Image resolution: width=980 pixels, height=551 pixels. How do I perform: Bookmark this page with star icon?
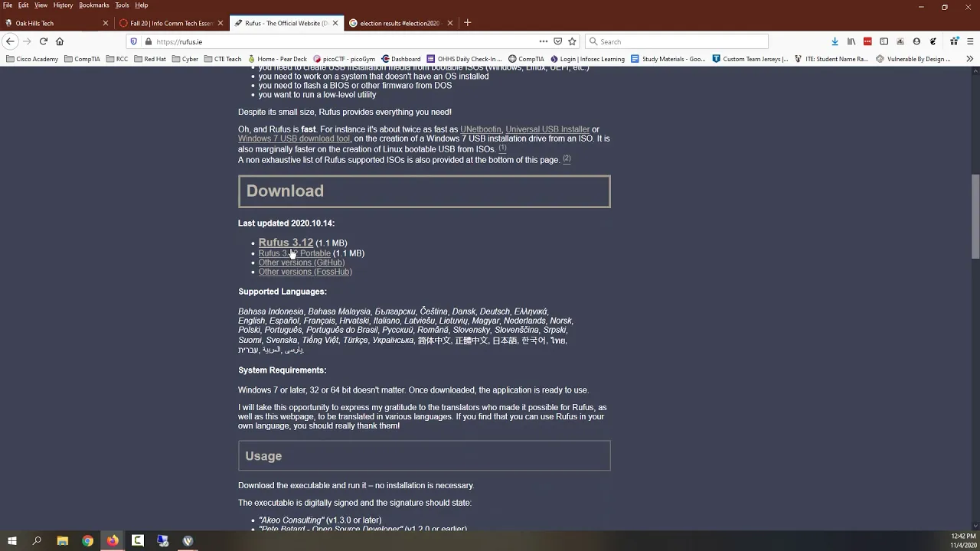(572, 41)
